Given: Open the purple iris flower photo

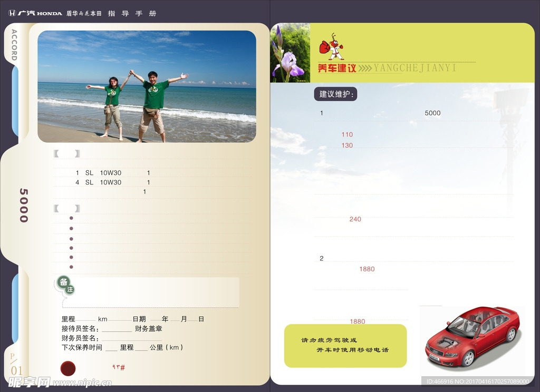Looking at the screenshot, I should tap(290, 53).
